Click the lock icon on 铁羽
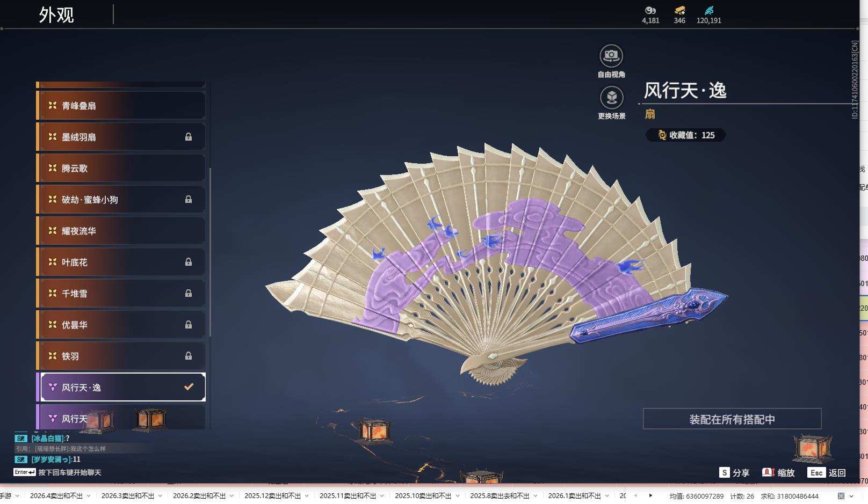Viewport: 868px width, 504px height. click(x=189, y=356)
